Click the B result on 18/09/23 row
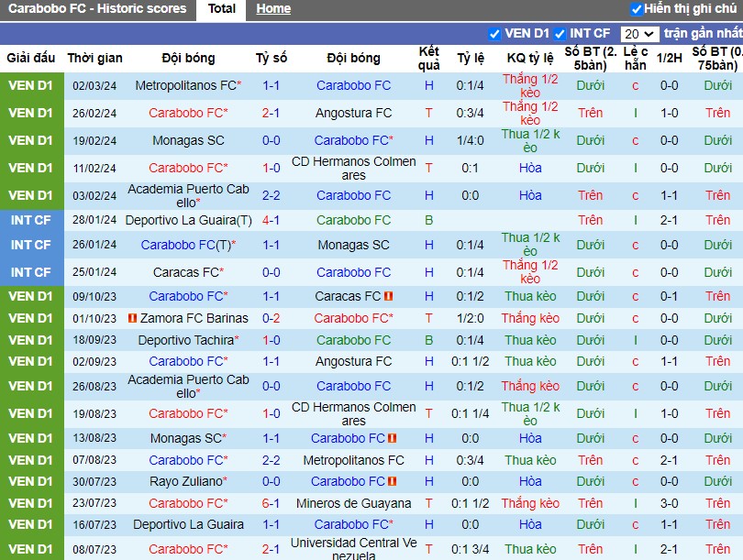Image resolution: width=743 pixels, height=560 pixels. (x=429, y=340)
